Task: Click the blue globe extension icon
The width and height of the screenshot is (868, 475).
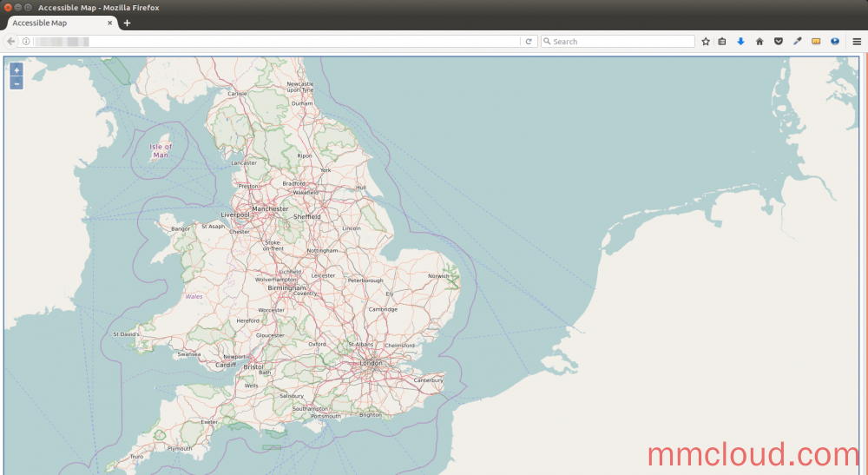Action: (x=835, y=42)
